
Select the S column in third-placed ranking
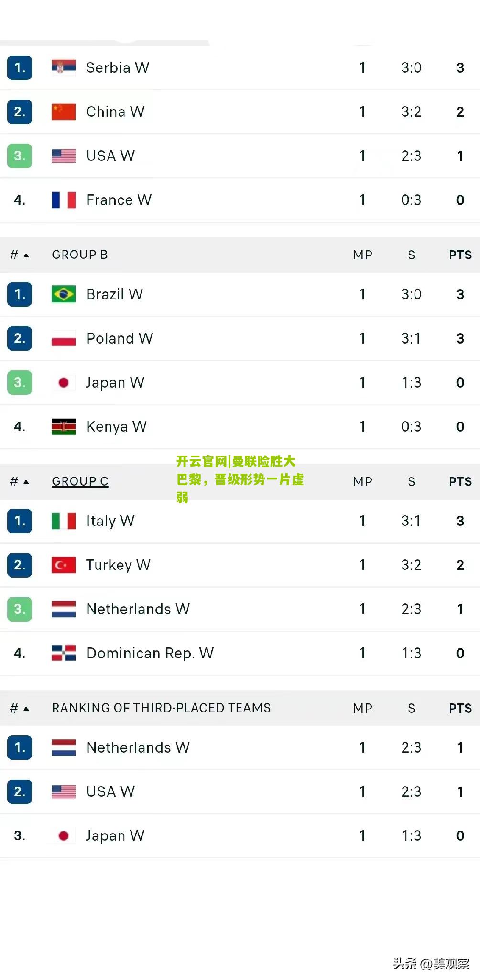pyautogui.click(x=411, y=708)
